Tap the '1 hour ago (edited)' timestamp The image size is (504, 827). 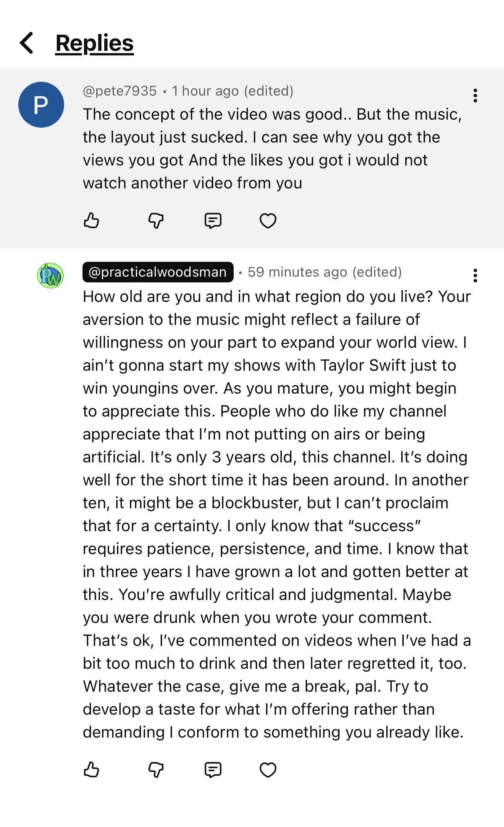[232, 91]
